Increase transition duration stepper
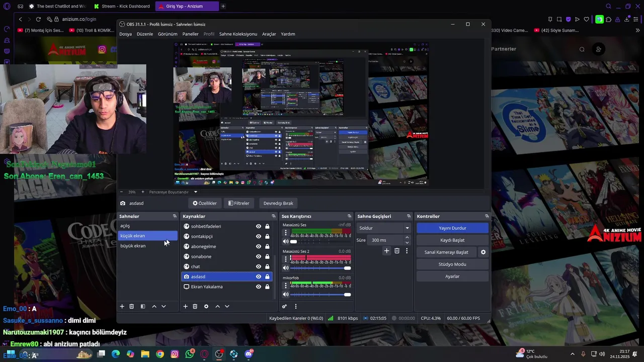 [x=407, y=237]
